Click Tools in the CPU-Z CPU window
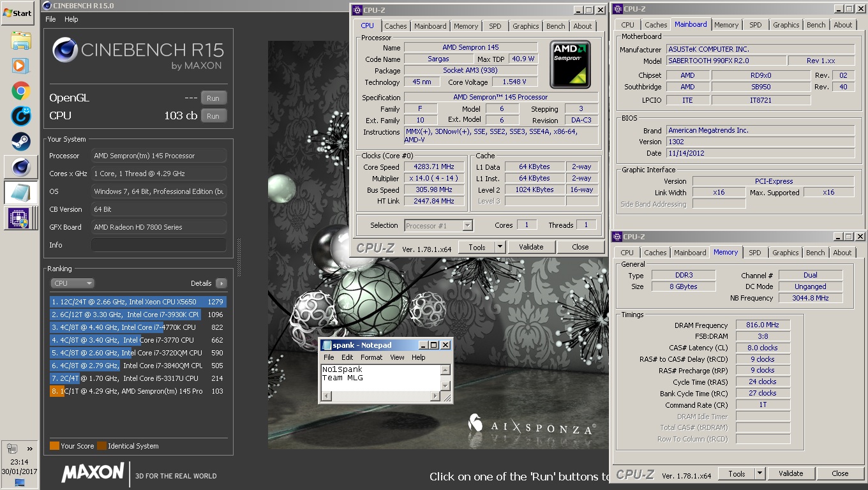The image size is (868, 490). click(477, 247)
